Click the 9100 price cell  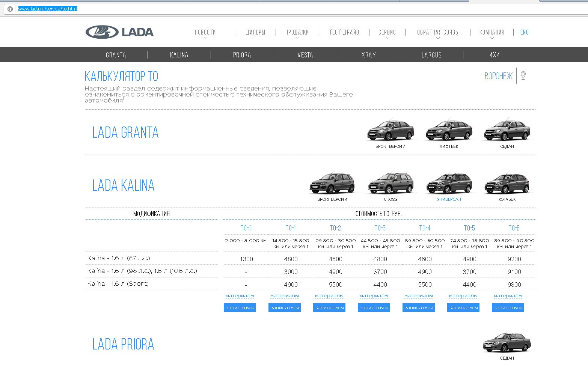[514, 272]
